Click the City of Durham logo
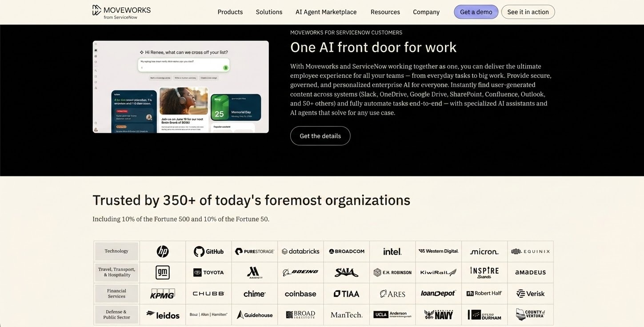This screenshot has width=644, height=327. tap(484, 315)
